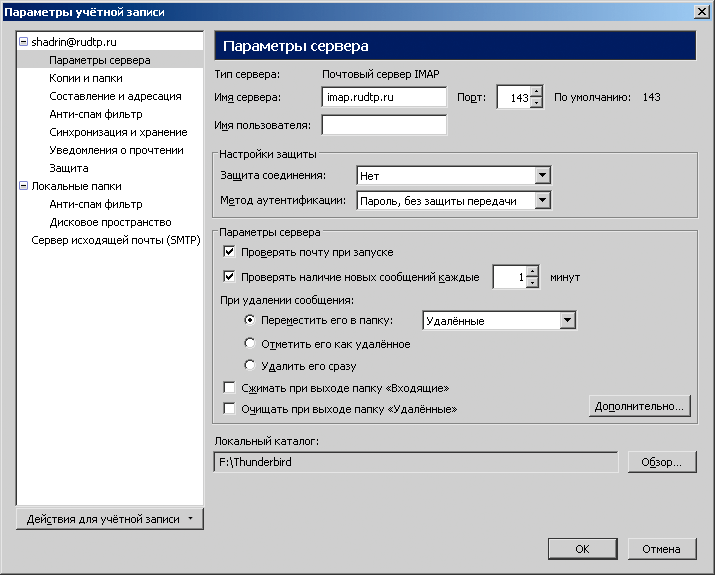Viewport: 715px width, 575px height.
Task: Open Копии и папки settings
Action: 86,78
